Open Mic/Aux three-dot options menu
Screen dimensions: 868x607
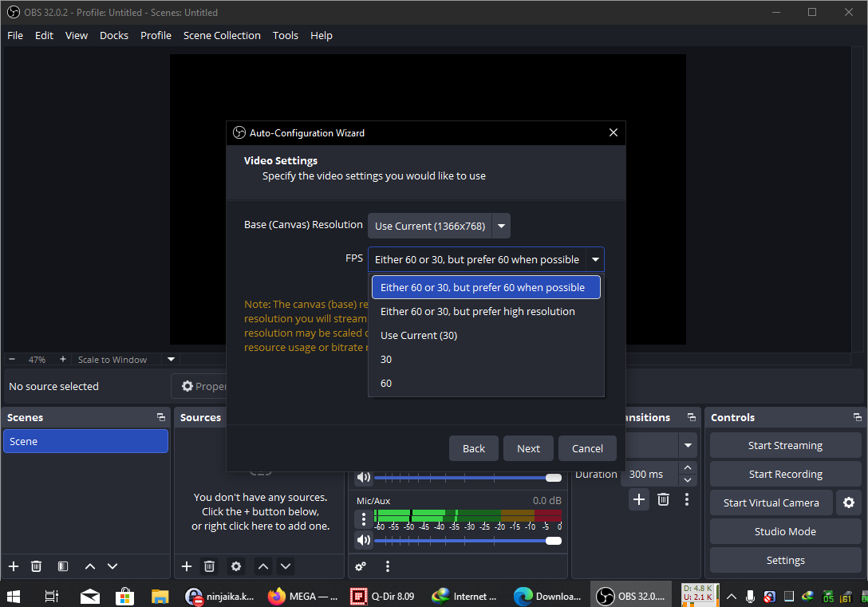tap(364, 519)
